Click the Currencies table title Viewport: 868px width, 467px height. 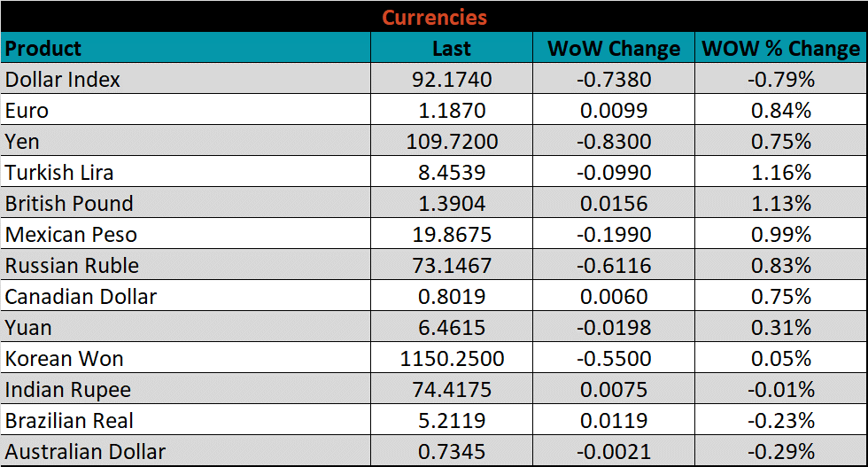point(433,17)
